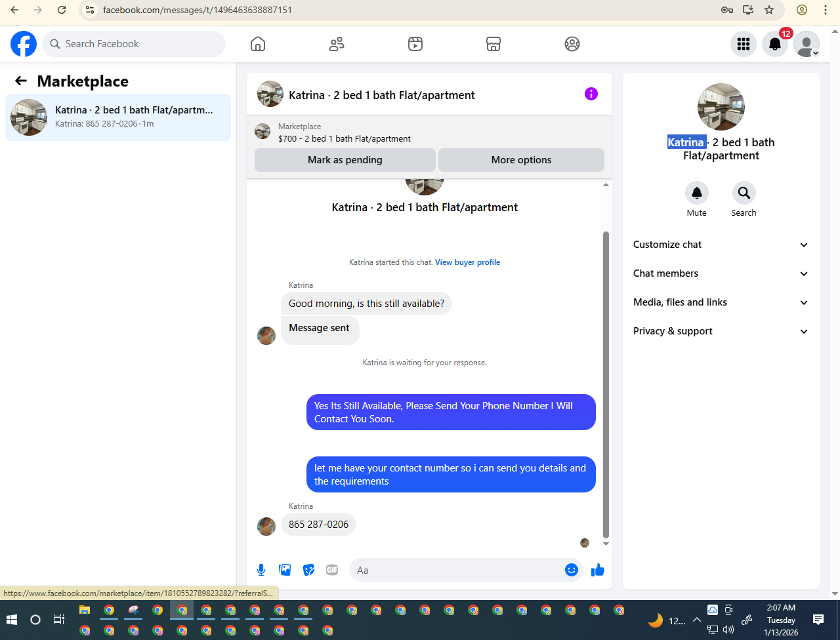This screenshot has width=840, height=640.
Task: Click the chat vertical scrollbar thumb
Action: [606, 384]
